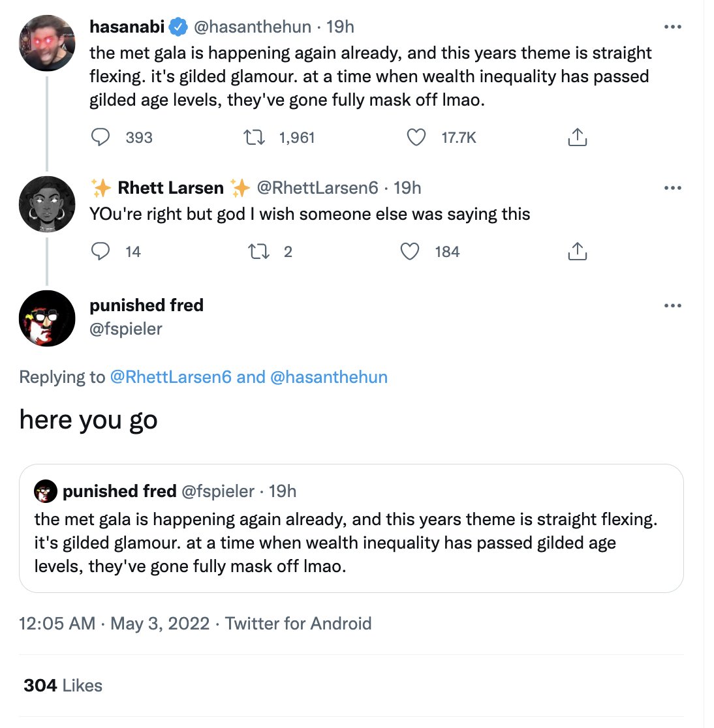
Task: Open the quoted punished fred tweet card
Action: coord(351,528)
